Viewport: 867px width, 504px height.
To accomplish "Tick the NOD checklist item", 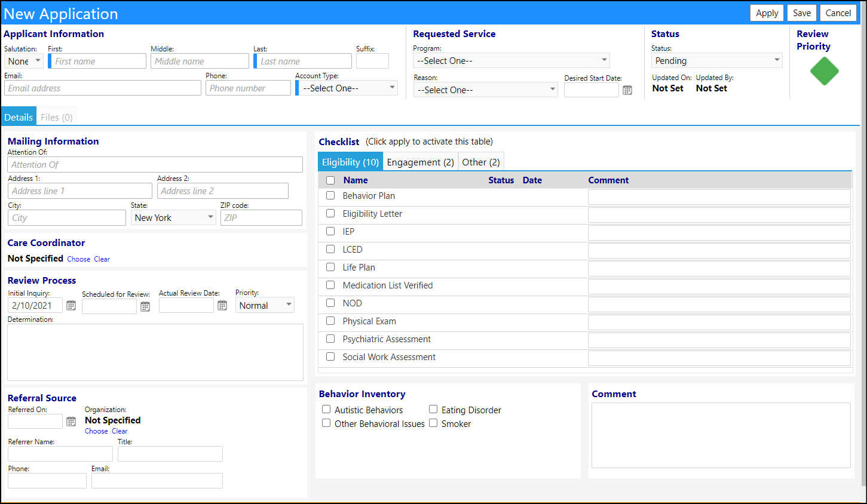I will 330,303.
